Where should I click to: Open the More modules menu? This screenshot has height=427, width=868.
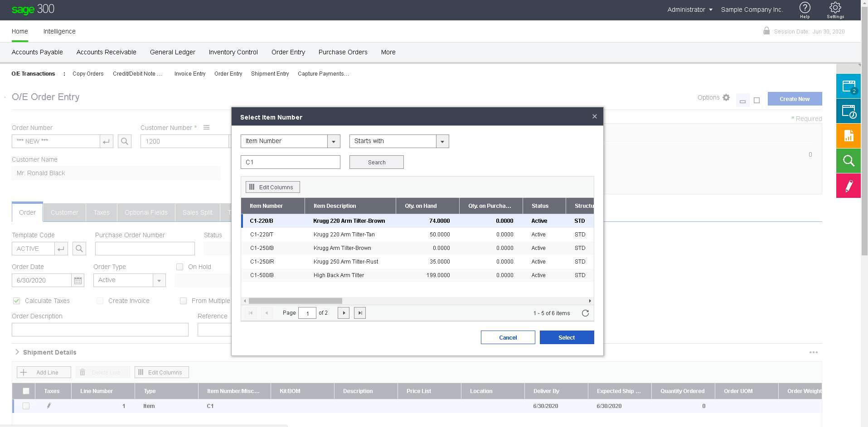[388, 52]
